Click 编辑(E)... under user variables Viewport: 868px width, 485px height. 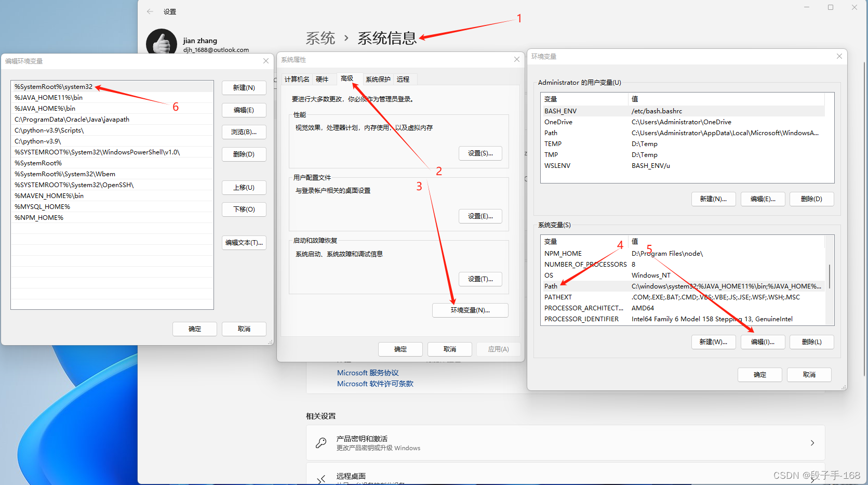click(763, 199)
